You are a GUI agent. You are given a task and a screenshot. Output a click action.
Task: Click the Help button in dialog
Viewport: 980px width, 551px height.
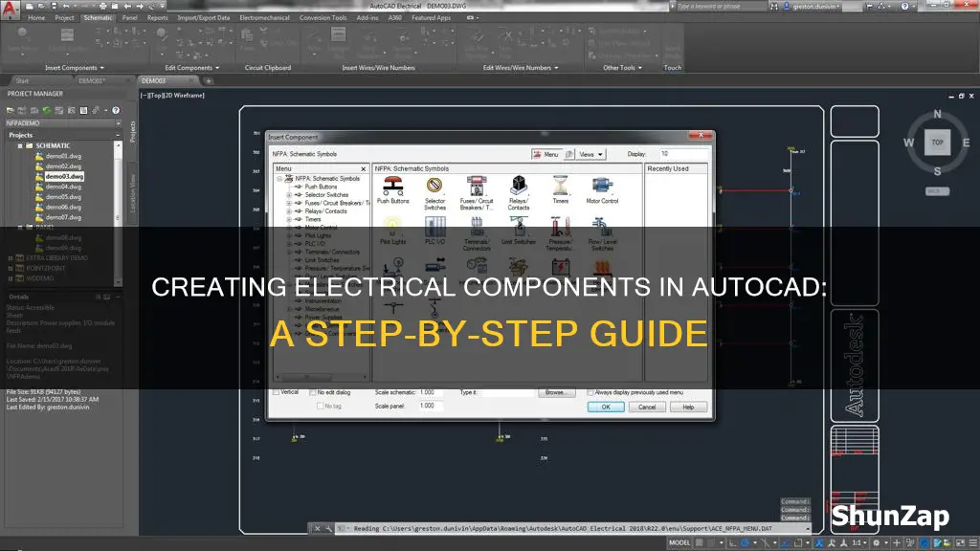pos(688,407)
